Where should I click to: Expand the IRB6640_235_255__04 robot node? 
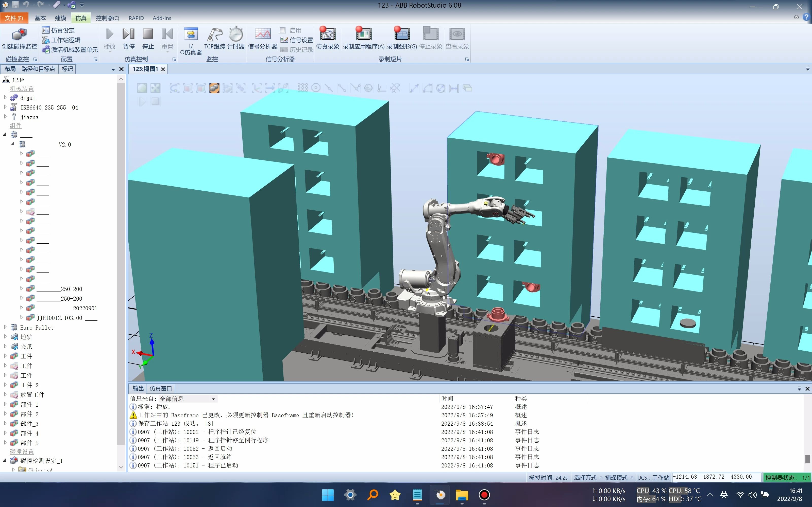pos(5,107)
